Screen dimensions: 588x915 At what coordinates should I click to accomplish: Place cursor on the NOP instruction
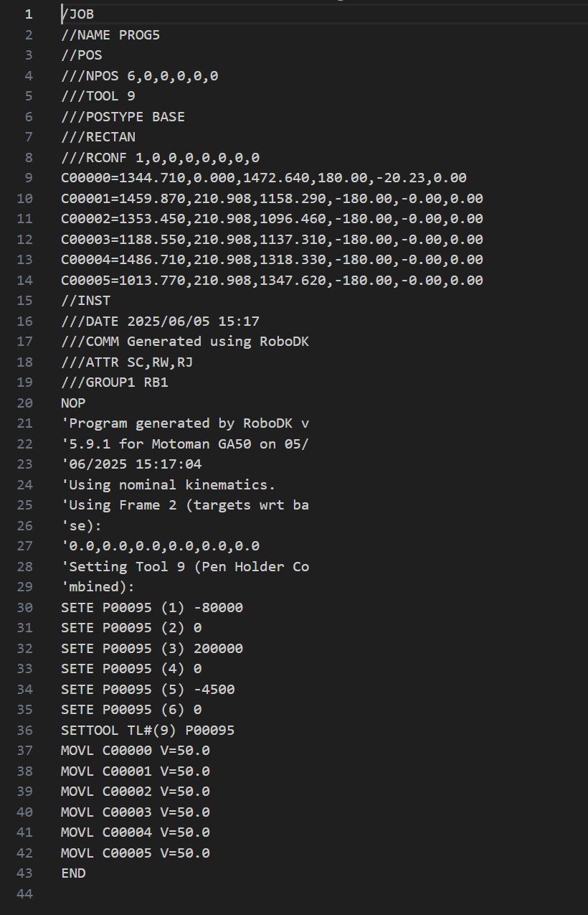pyautogui.click(x=73, y=403)
